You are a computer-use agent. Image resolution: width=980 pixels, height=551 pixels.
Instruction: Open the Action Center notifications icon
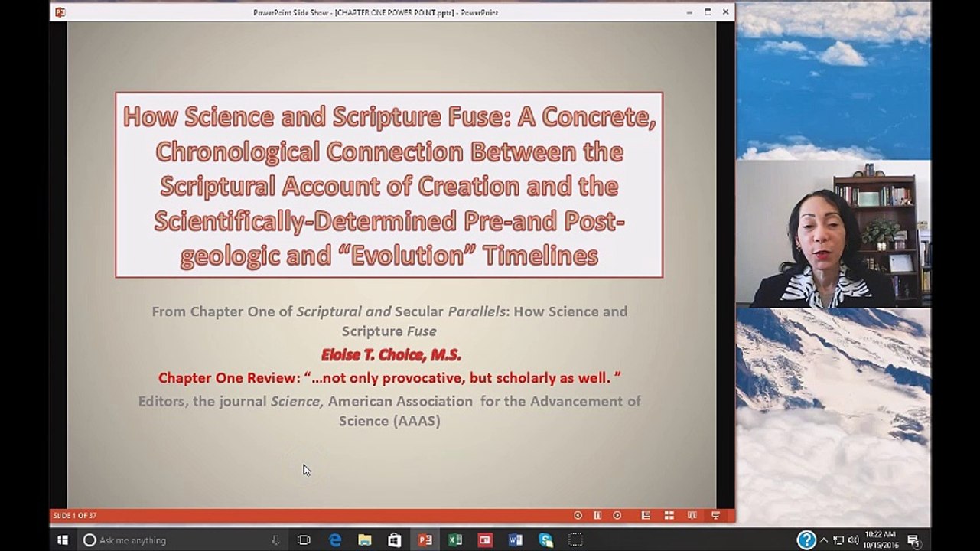(x=913, y=540)
